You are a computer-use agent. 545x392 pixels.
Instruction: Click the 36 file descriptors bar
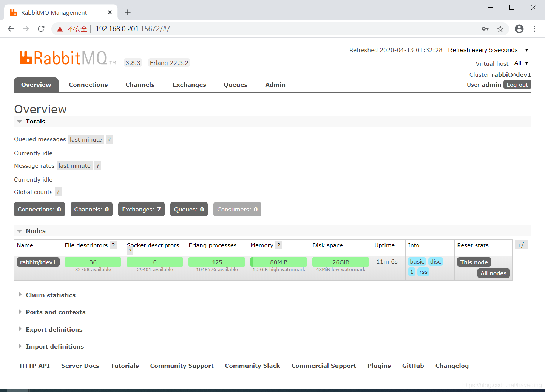coord(93,262)
